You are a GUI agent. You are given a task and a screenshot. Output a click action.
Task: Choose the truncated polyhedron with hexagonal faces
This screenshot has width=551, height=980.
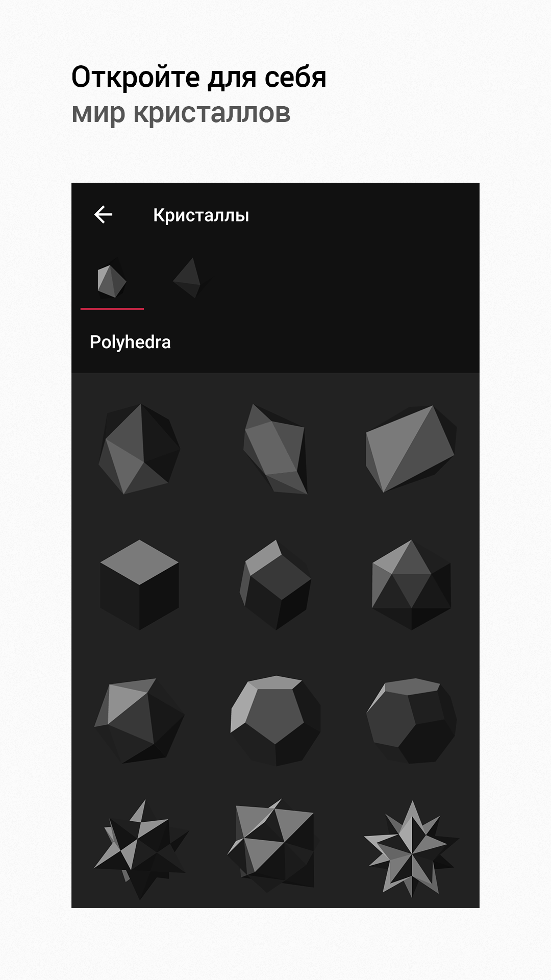(411, 721)
